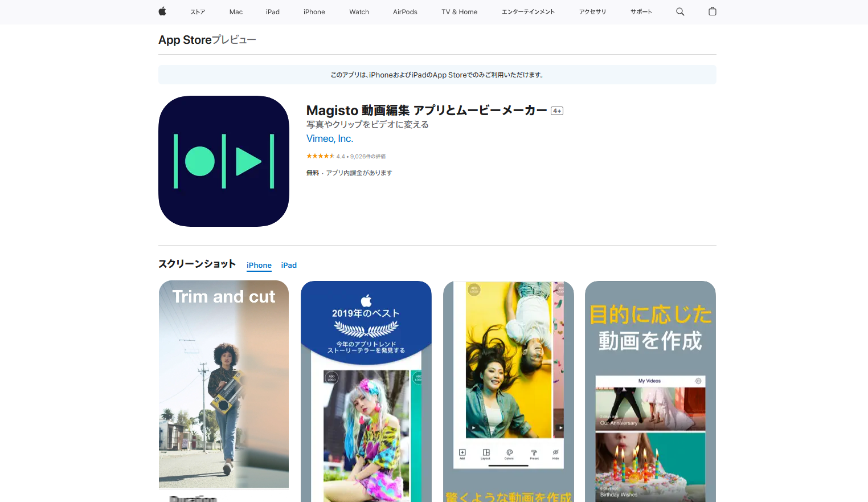Click the Apple logo in the navigation bar

coord(162,11)
